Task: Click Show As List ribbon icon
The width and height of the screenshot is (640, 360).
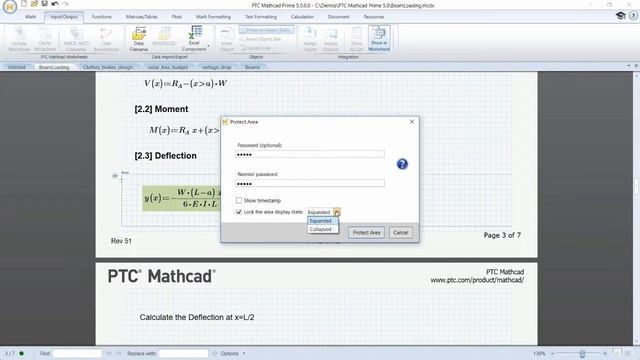Action: tap(356, 39)
